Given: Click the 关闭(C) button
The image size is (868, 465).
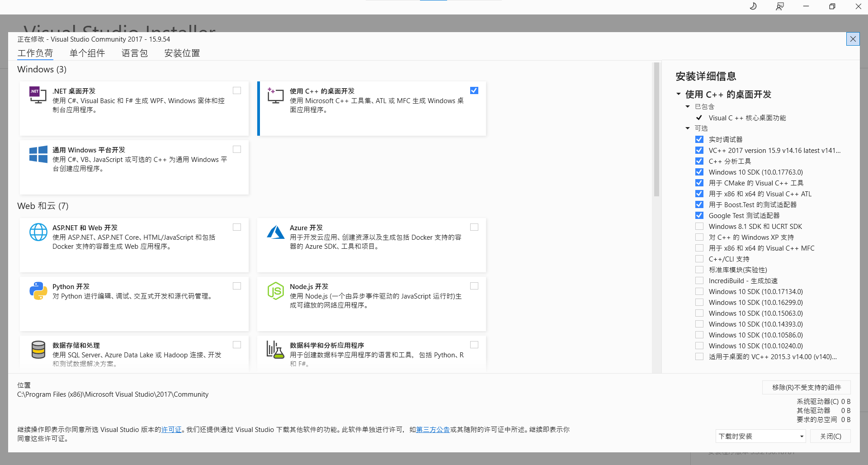Looking at the screenshot, I should click(830, 436).
